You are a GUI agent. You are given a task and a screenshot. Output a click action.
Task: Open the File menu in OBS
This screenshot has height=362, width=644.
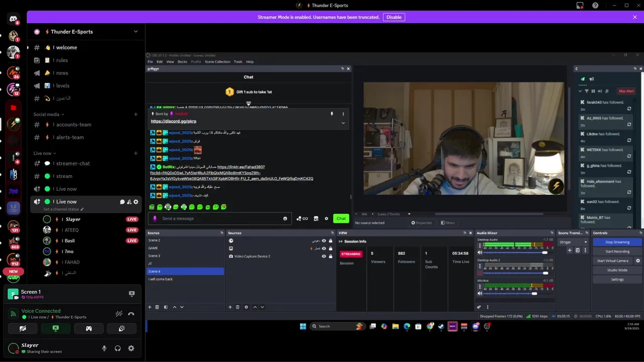pyautogui.click(x=150, y=62)
